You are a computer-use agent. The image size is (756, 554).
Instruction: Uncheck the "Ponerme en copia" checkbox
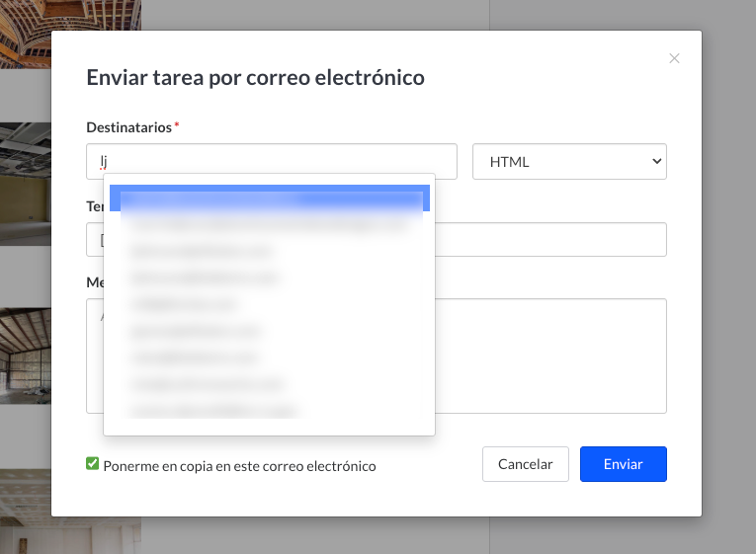(93, 463)
